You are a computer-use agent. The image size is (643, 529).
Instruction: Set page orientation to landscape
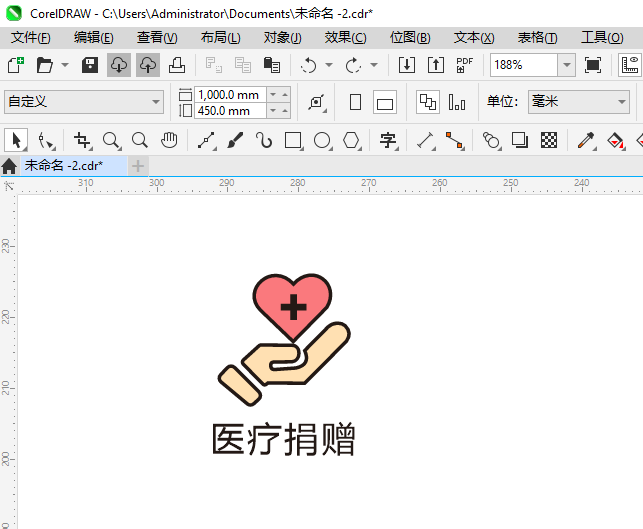click(385, 102)
